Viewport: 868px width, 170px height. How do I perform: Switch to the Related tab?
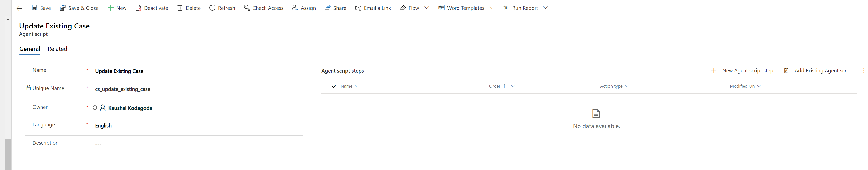click(57, 49)
